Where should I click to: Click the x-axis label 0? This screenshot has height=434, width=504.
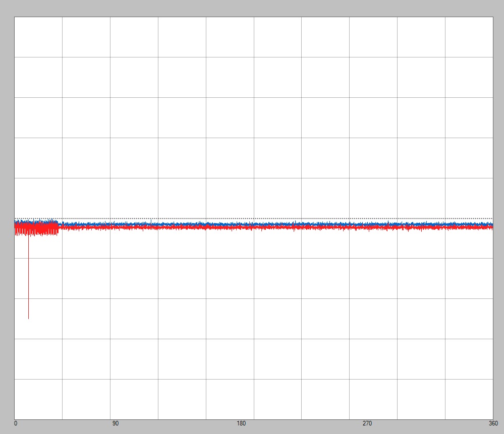16,423
